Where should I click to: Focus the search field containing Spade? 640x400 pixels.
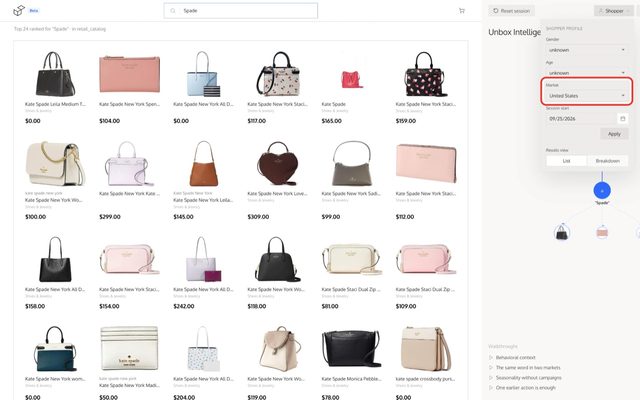tap(241, 11)
